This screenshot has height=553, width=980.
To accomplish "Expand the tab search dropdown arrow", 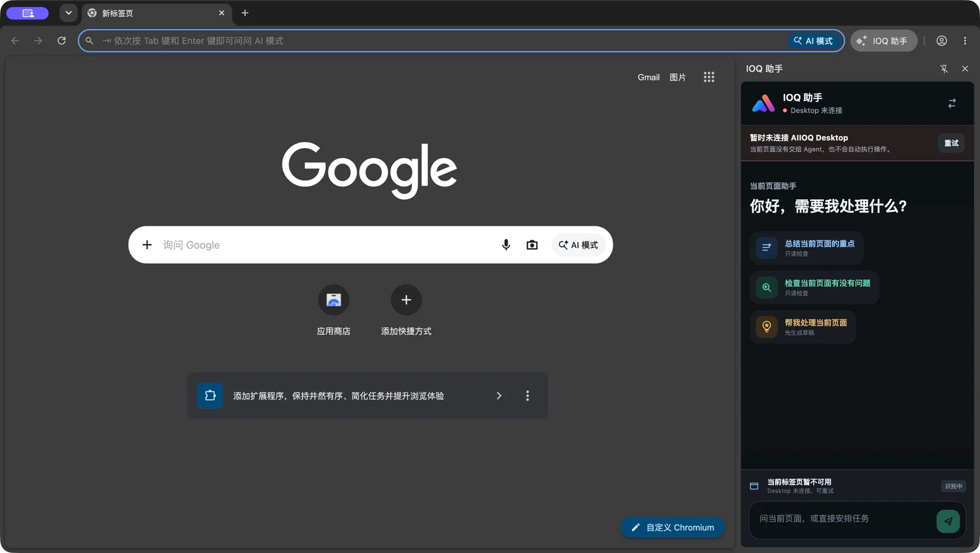I will pyautogui.click(x=69, y=13).
